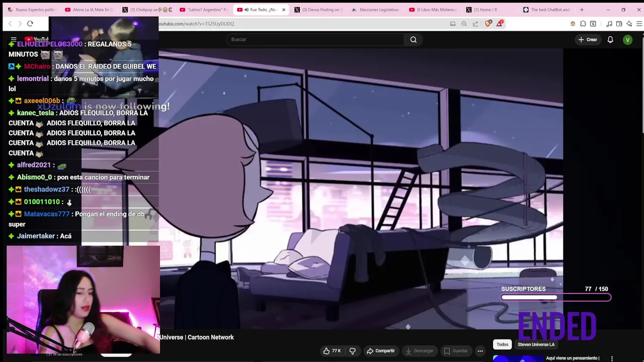
Task: Open a new browser tab
Action: [582, 10]
